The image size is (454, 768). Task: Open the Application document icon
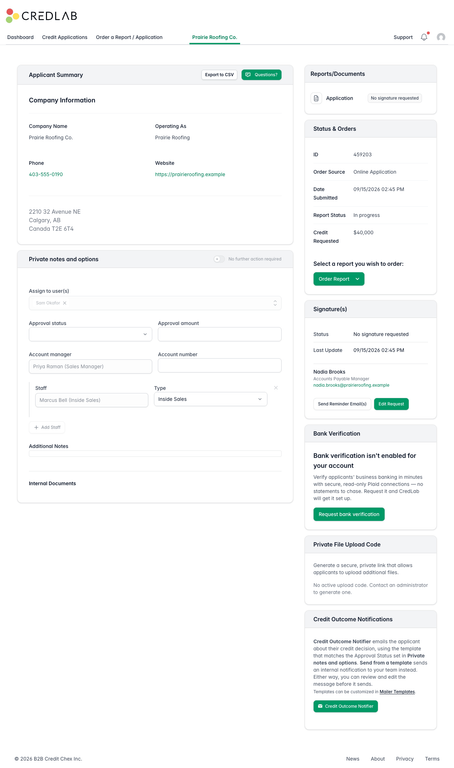coord(316,98)
